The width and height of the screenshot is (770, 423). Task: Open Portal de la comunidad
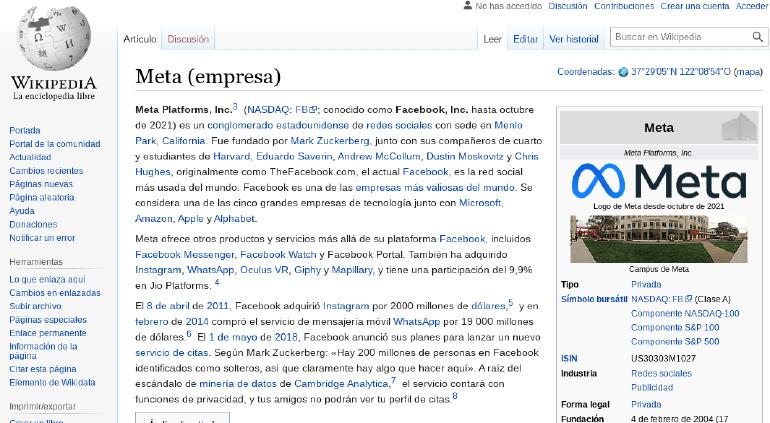click(55, 144)
